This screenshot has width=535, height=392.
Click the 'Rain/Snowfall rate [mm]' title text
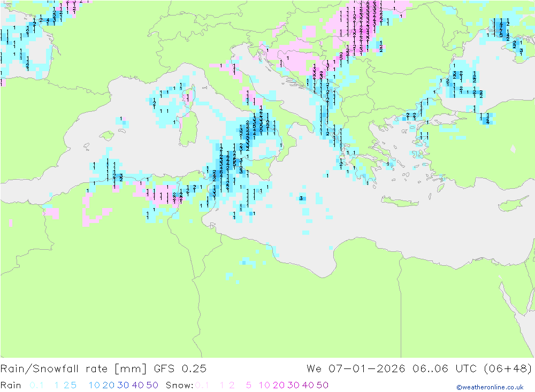tap(73, 369)
